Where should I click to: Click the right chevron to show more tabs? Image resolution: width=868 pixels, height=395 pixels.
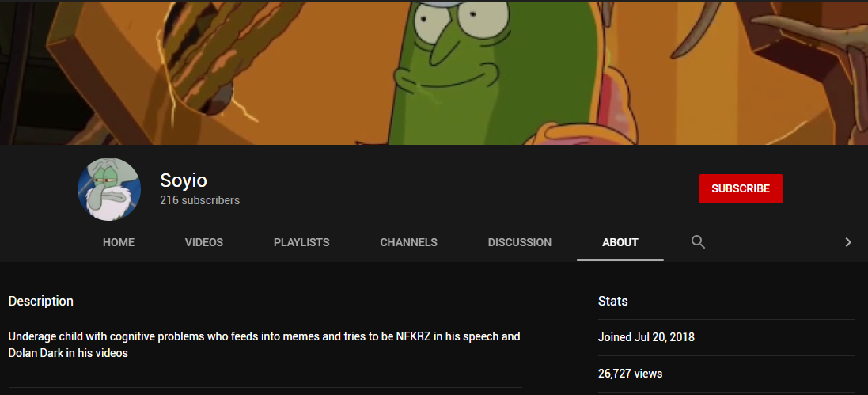point(847,242)
